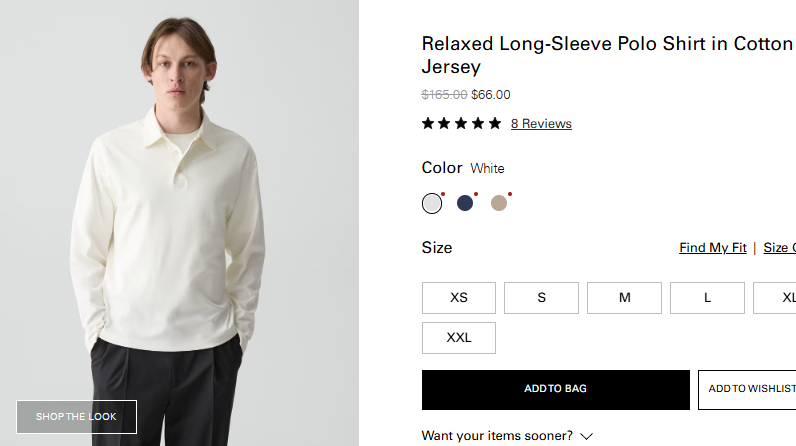Select the beige color swatch
Image resolution: width=796 pixels, height=446 pixels.
pos(499,203)
